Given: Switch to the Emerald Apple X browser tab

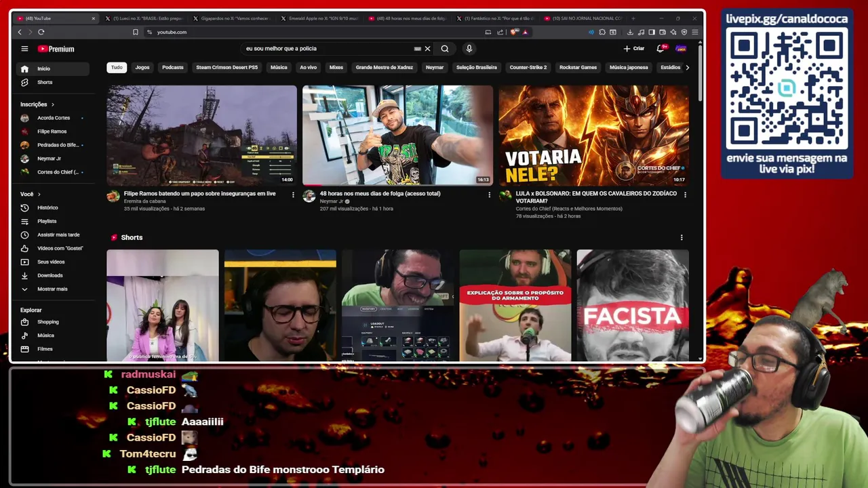Looking at the screenshot, I should tap(319, 18).
